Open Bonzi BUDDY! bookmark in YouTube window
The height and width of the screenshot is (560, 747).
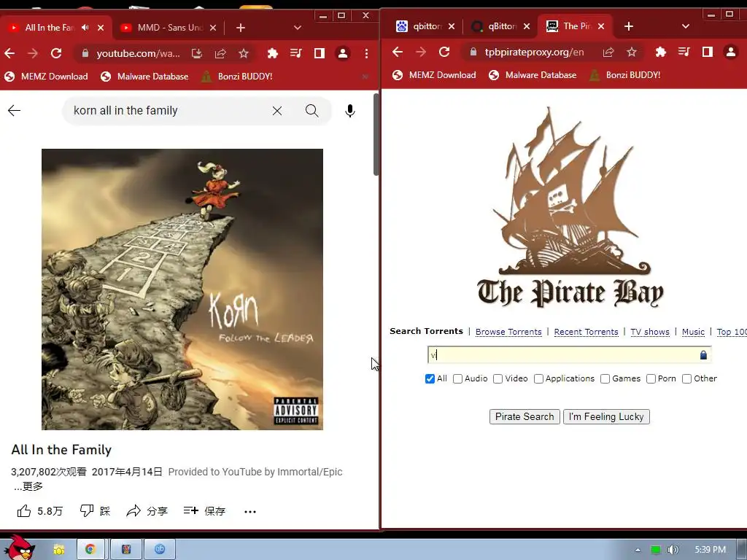[x=237, y=76]
